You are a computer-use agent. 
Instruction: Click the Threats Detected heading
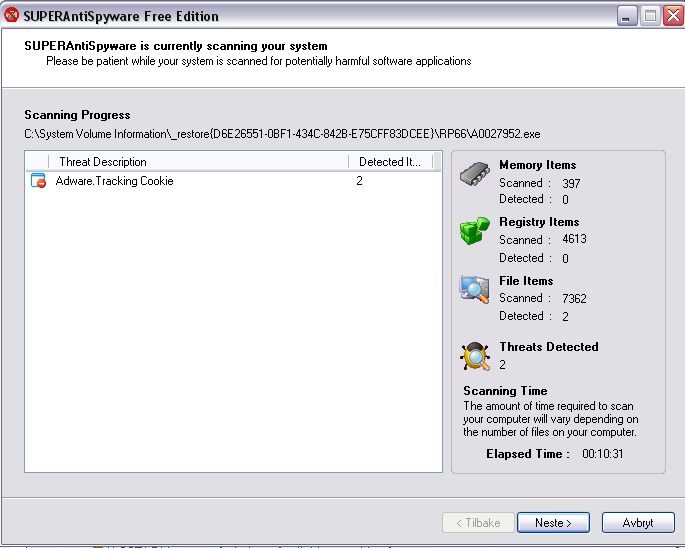[x=549, y=347]
